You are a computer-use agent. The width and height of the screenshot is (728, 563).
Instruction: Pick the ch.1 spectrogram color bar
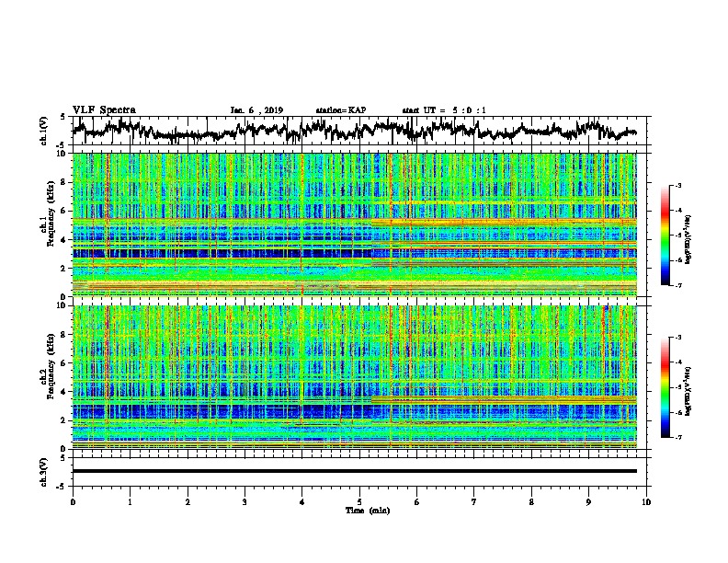(665, 236)
